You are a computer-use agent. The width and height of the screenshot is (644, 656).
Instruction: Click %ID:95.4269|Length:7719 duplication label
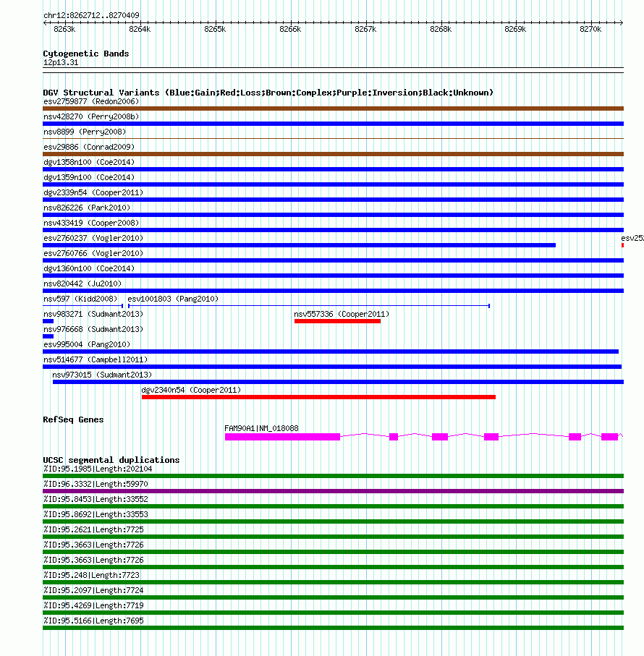pos(94,606)
